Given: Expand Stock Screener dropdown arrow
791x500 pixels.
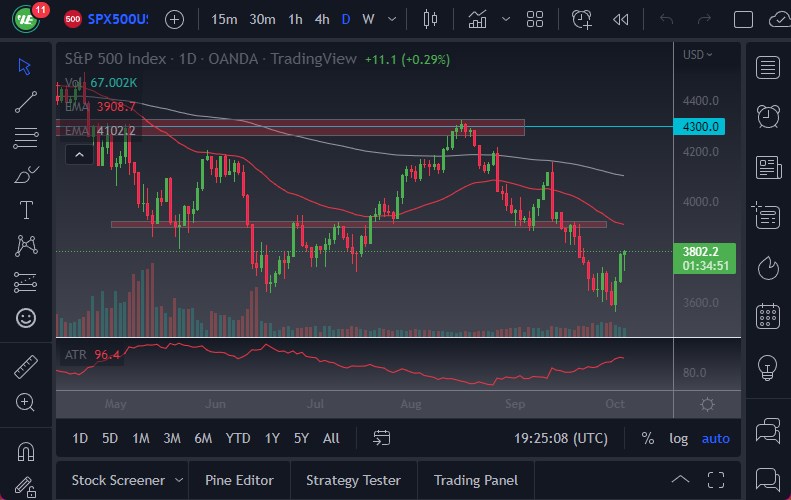Looking at the screenshot, I should pos(179,480).
